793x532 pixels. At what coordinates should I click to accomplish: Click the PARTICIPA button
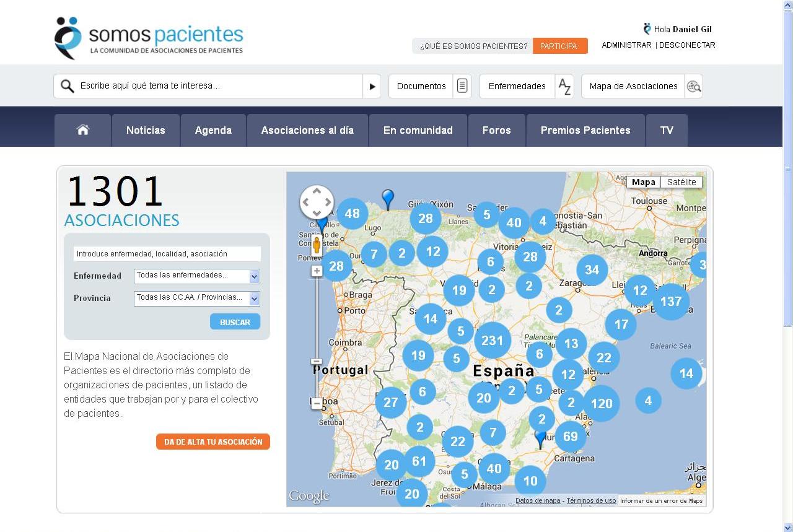[560, 46]
